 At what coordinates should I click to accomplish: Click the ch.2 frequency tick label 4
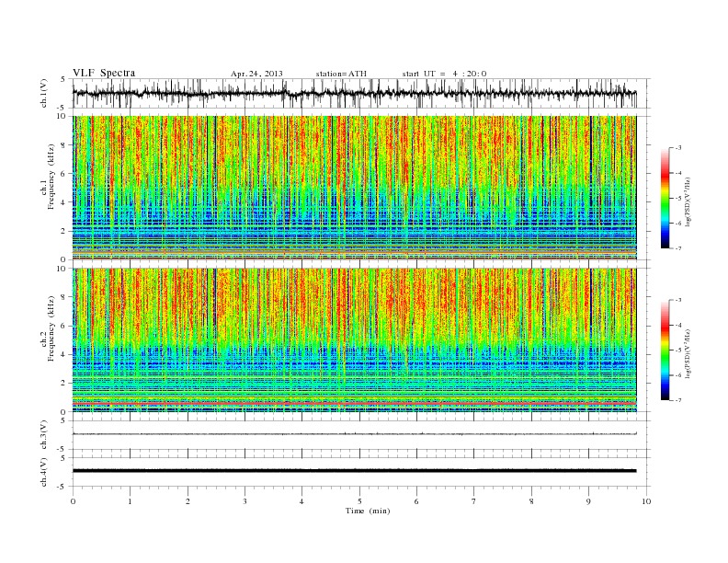(x=63, y=355)
